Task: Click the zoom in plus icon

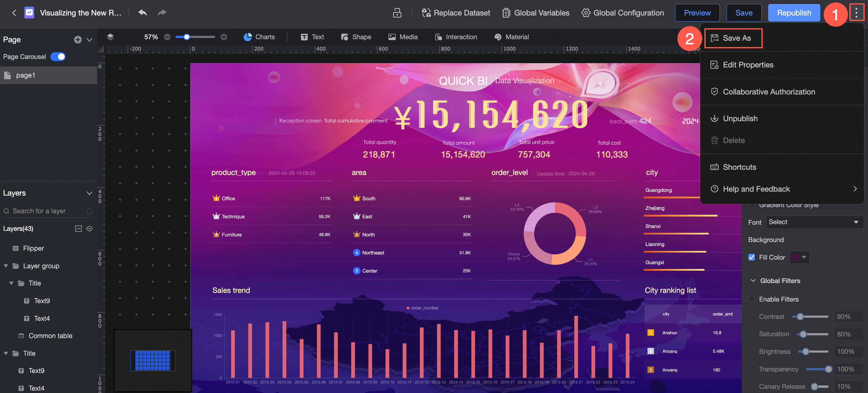Action: (224, 37)
